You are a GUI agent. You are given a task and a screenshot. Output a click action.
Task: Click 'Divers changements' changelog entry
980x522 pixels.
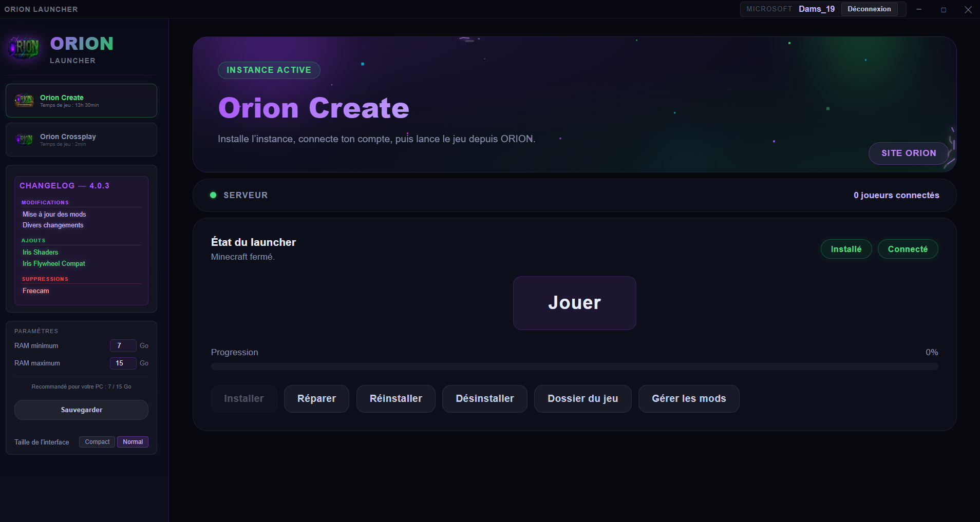click(53, 225)
